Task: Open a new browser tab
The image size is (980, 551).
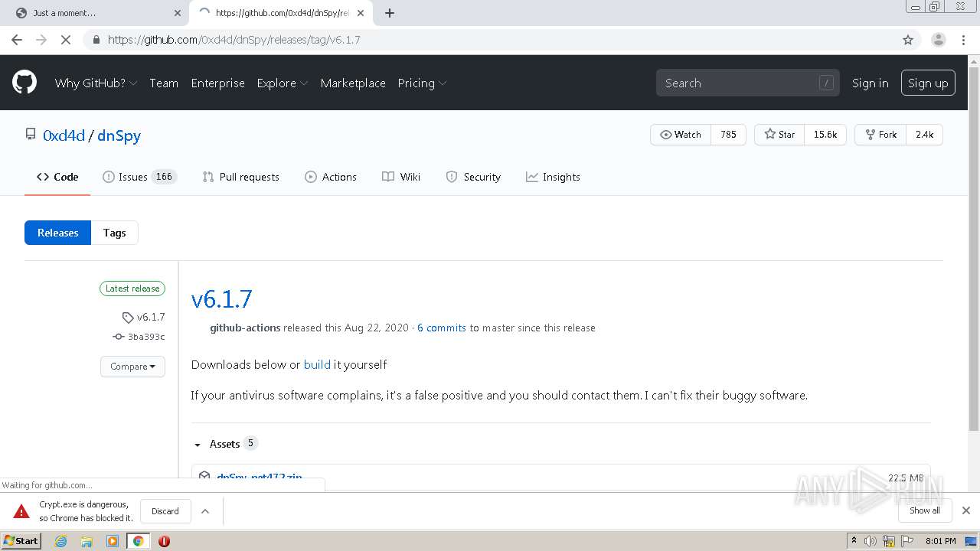Action: coord(389,13)
